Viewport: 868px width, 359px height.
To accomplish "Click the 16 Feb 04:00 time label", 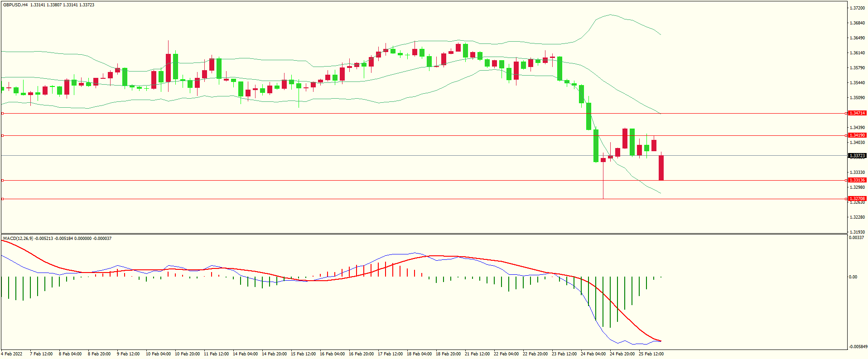I will 332,354.
